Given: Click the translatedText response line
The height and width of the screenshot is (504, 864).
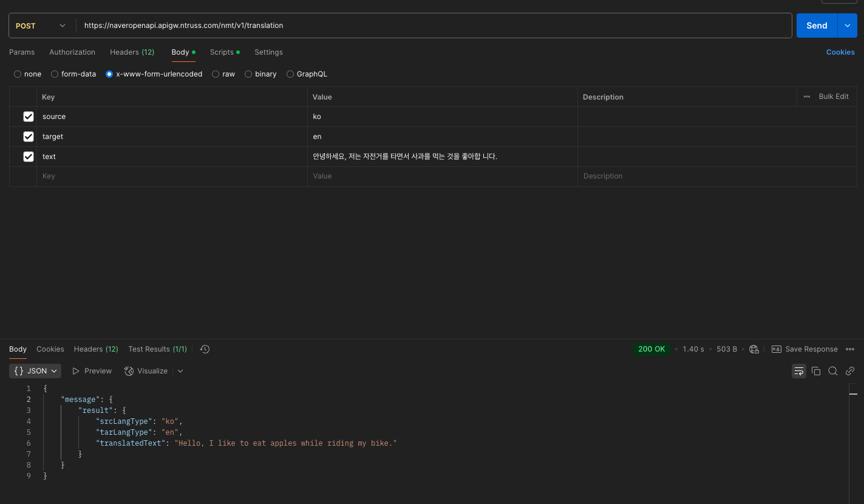Looking at the screenshot, I should pyautogui.click(x=246, y=443).
